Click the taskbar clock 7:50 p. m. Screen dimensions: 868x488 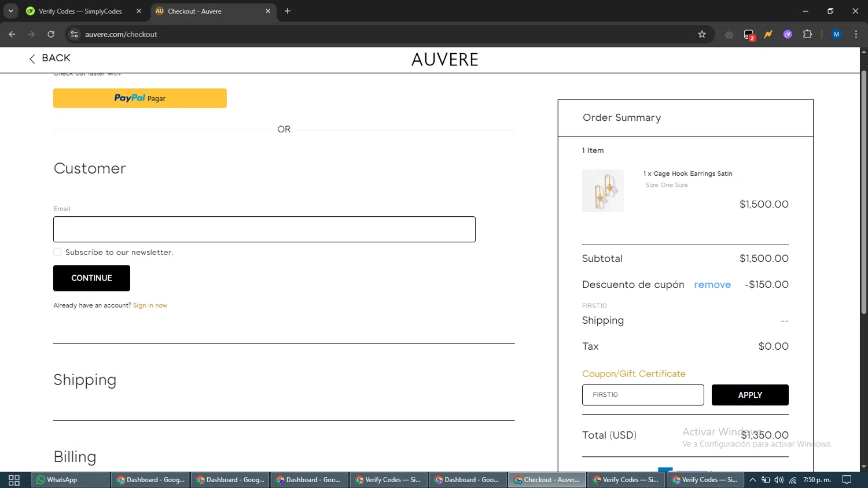pyautogui.click(x=817, y=480)
